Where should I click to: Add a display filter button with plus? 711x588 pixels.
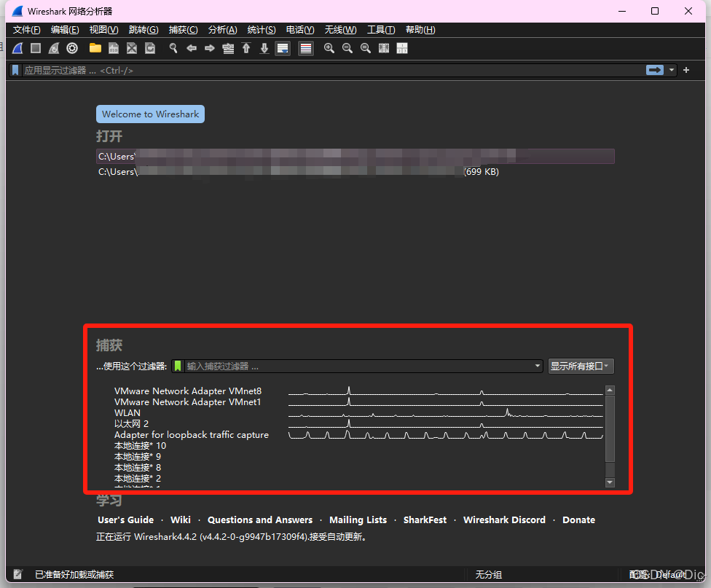coord(686,70)
